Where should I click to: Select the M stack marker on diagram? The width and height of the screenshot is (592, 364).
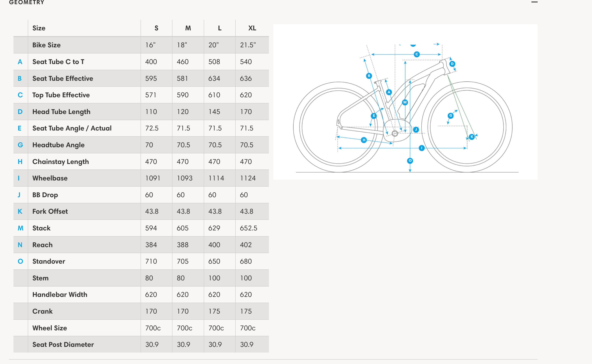click(405, 102)
